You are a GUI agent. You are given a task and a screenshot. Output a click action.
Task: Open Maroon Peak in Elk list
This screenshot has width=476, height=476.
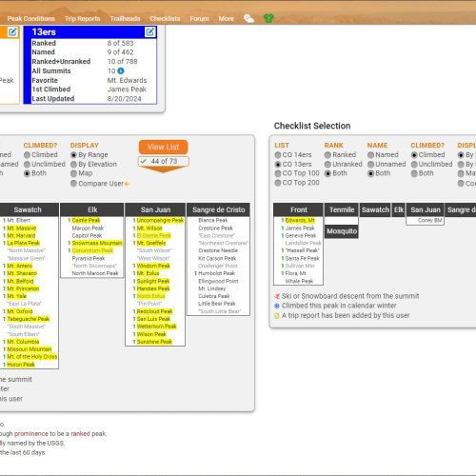88,228
